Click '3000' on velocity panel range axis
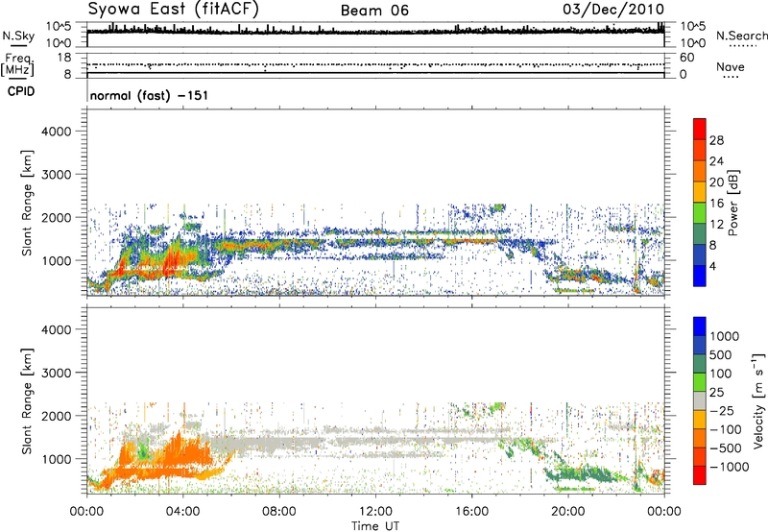Screen dimensions: 768x532 [57, 373]
